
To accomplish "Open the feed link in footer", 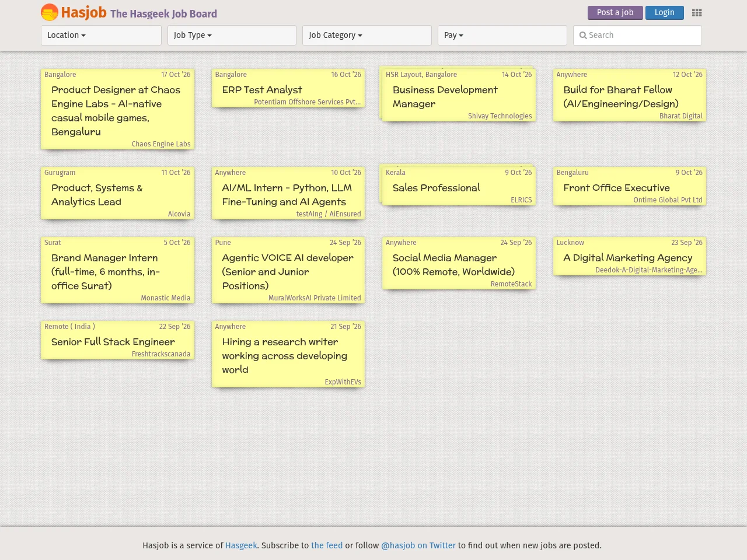I will click(x=327, y=545).
